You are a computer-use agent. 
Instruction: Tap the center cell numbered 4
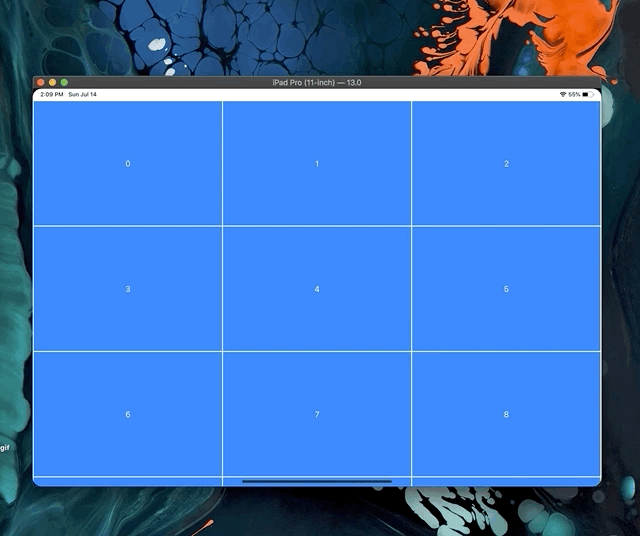click(317, 289)
